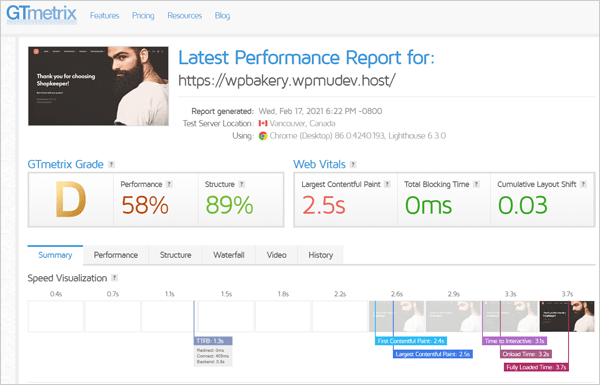Click the 2.6s filmstrip frame
Viewport: 600px width, 385px height.
point(397,316)
